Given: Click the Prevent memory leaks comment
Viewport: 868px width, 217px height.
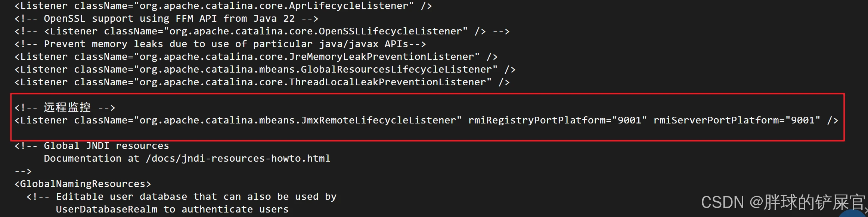Looking at the screenshot, I should point(220,44).
